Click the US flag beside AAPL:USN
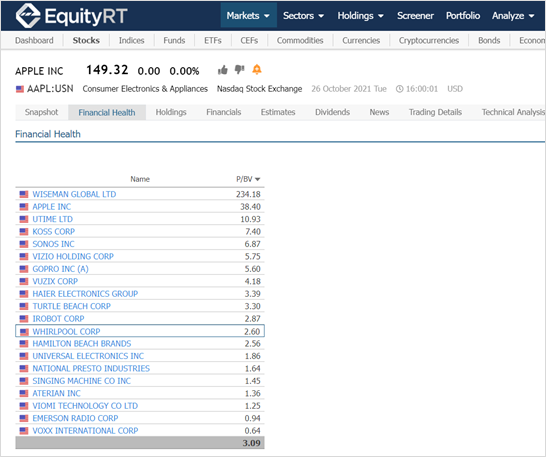Screen dimensions: 546x457 click(x=20, y=89)
